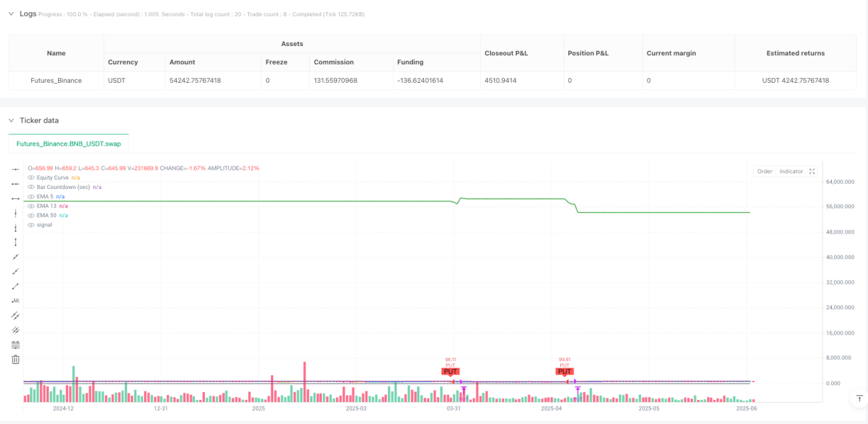Select the Fibonacci retracement lines tool
The height and width of the screenshot is (424, 868).
[x=16, y=345]
